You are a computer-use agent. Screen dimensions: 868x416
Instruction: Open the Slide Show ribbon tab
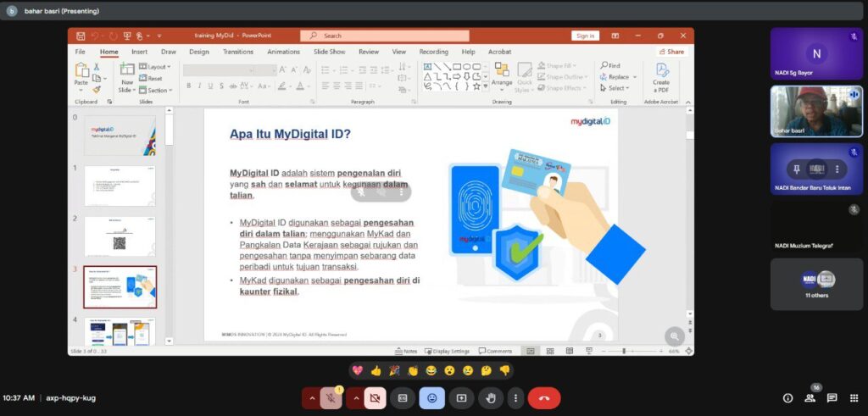[329, 52]
